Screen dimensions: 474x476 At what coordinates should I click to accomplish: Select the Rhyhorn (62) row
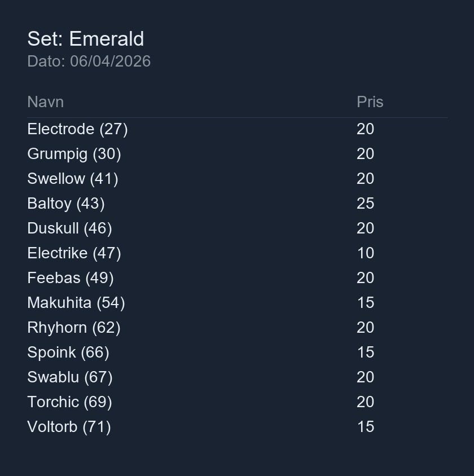[x=74, y=328]
